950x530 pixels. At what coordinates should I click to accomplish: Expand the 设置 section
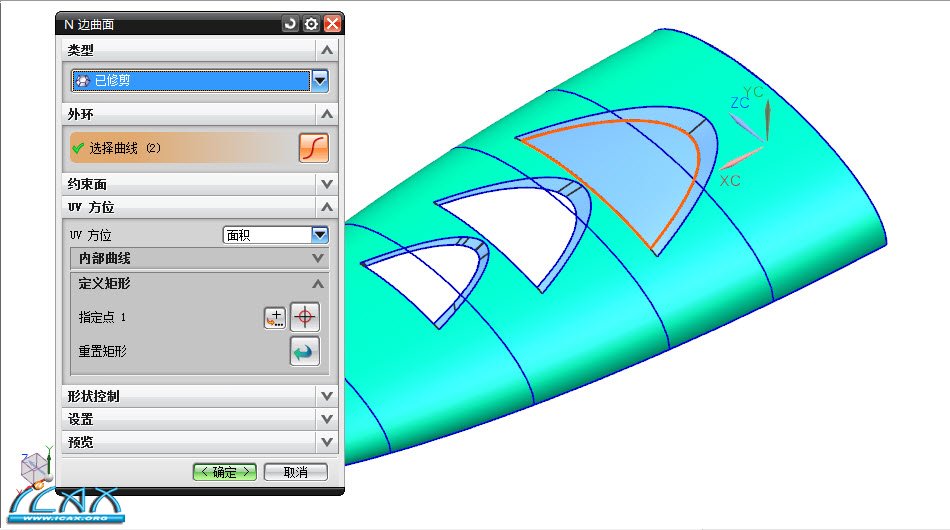[x=327, y=419]
